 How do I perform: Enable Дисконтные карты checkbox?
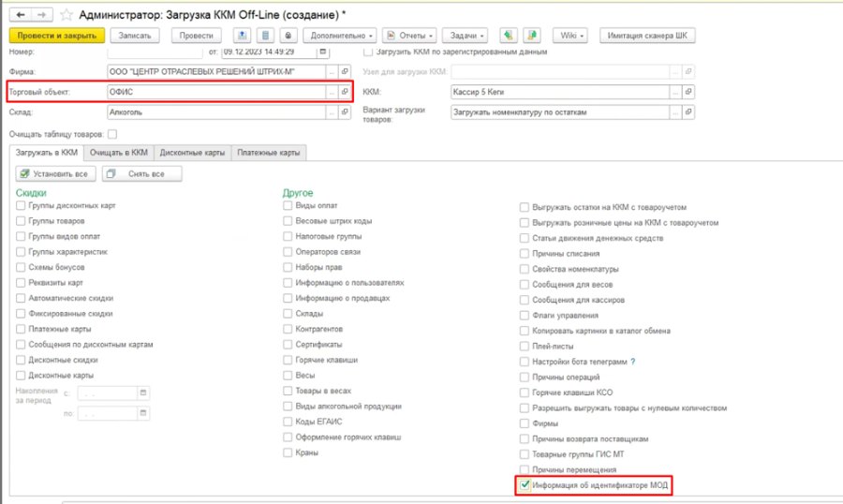21,376
